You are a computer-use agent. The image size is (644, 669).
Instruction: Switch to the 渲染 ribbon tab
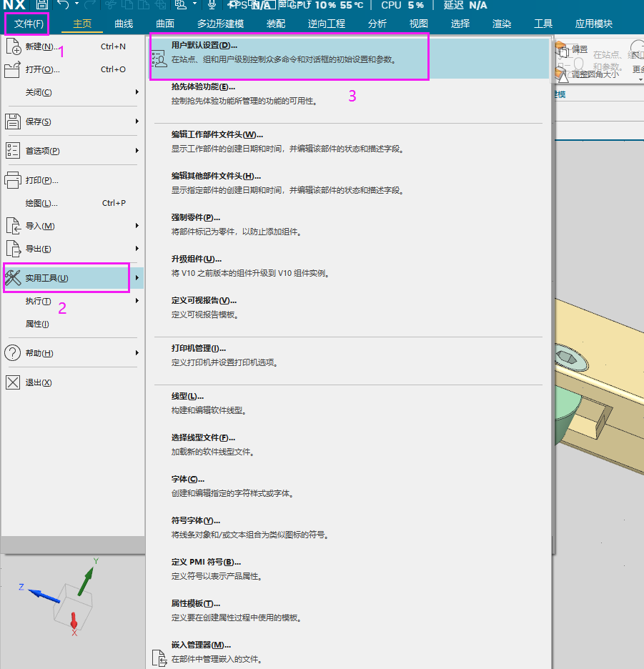[x=502, y=24]
